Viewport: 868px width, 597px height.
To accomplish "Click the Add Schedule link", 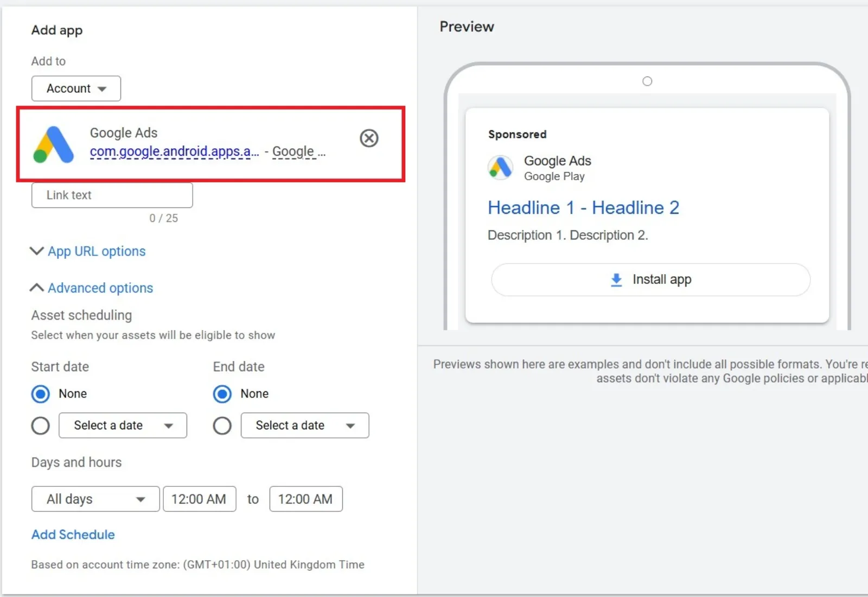I will (x=73, y=535).
